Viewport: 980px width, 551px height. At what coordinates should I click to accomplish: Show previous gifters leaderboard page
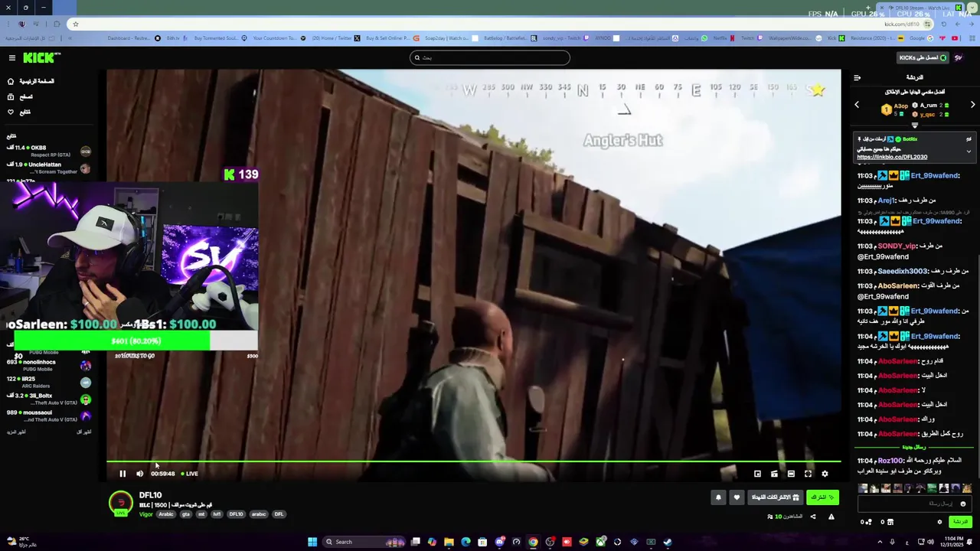tap(857, 105)
